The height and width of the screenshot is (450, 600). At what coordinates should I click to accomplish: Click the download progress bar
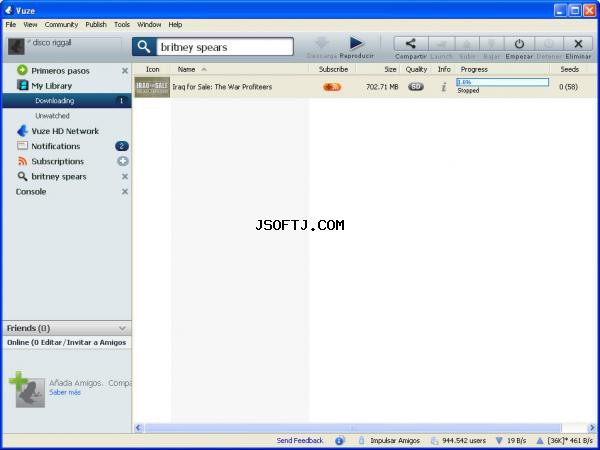[x=502, y=82]
